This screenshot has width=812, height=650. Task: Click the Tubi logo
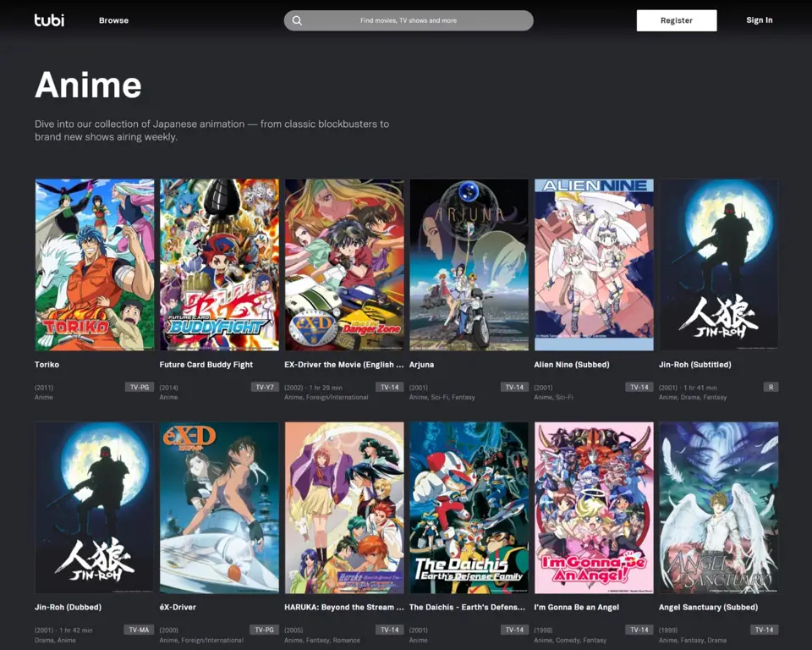(49, 20)
